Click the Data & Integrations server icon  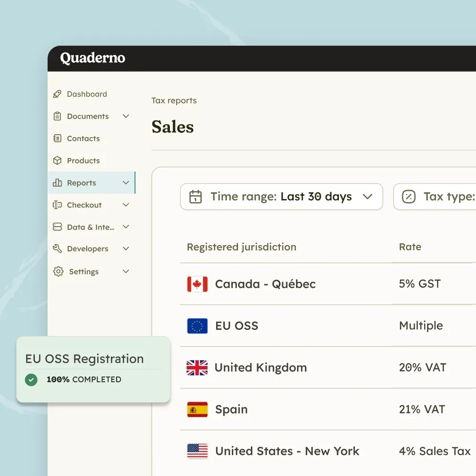[x=57, y=227]
